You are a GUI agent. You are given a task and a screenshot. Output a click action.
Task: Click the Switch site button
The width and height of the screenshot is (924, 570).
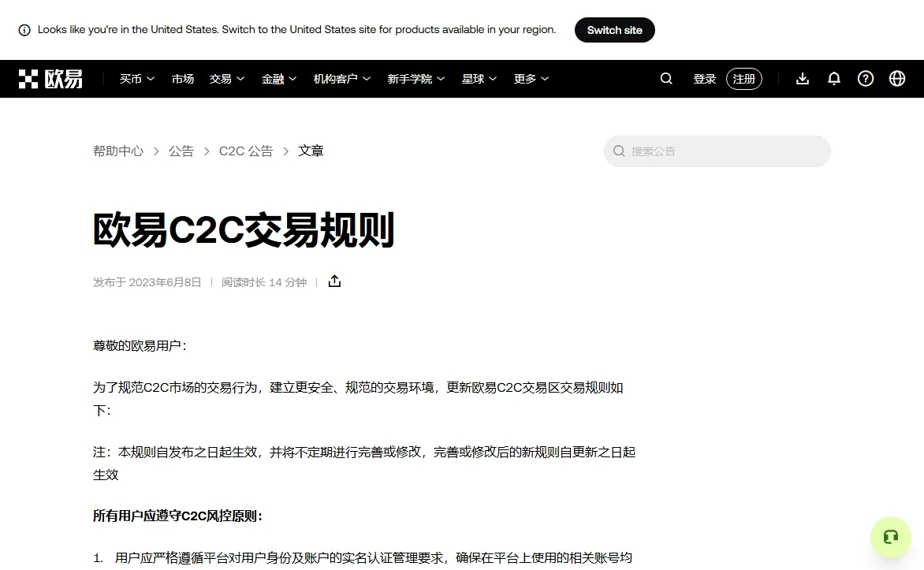coord(615,30)
